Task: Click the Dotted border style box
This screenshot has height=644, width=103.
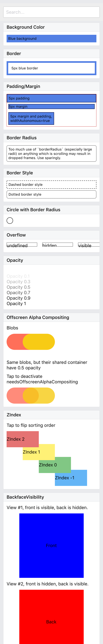Action: pyautogui.click(x=51, y=194)
